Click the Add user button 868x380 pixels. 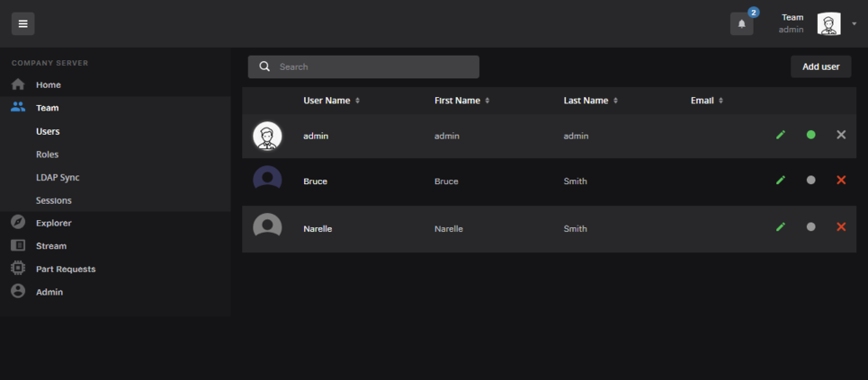[820, 66]
